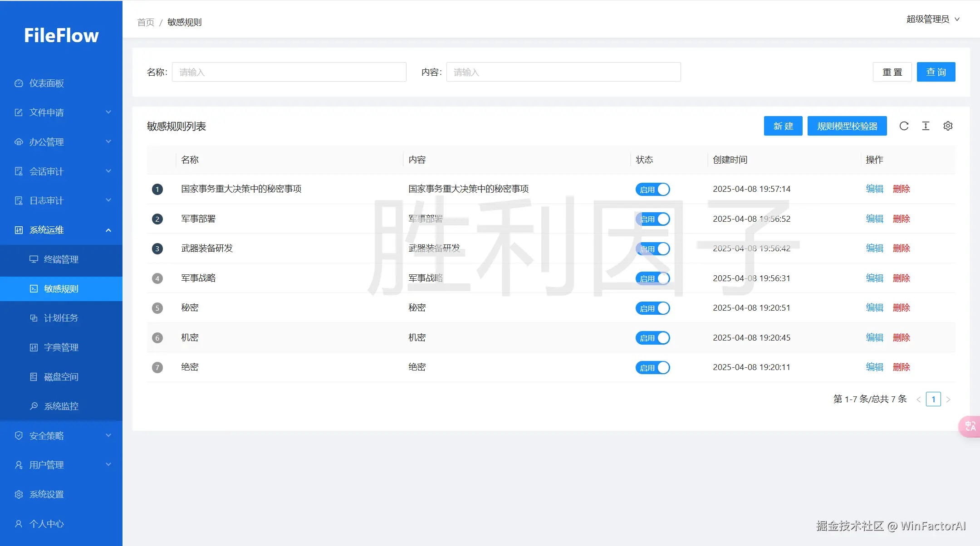Screen dimensions: 980x546
Task: View 磁盘空间 disk space page
Action: tap(61, 377)
